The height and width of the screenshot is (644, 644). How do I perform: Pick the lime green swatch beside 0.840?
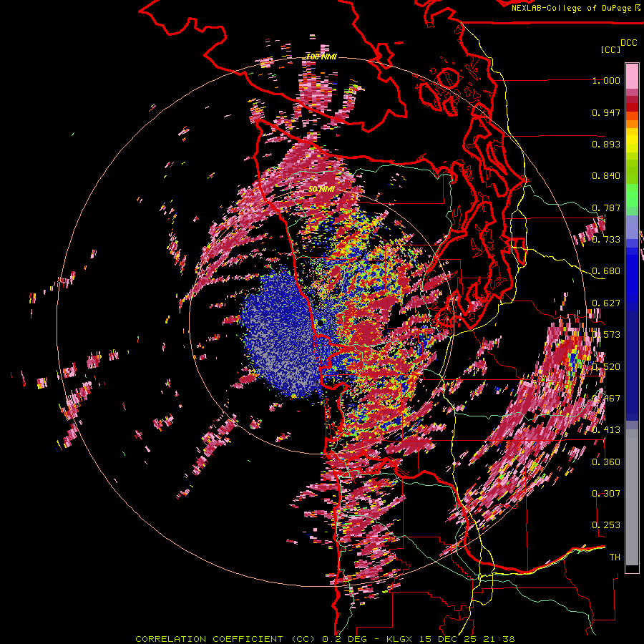click(632, 176)
